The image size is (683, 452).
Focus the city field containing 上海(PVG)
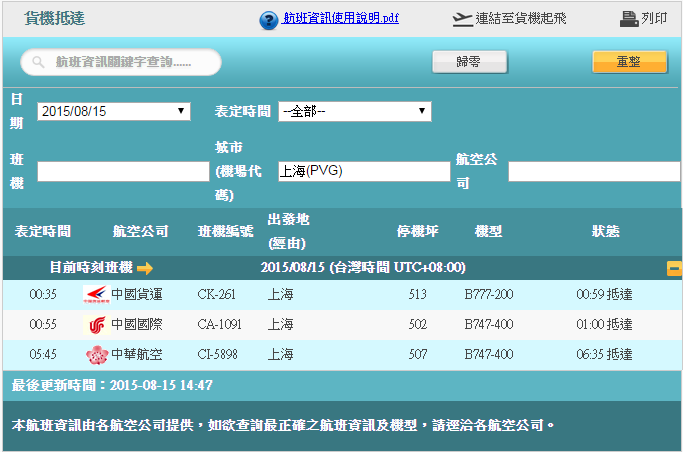point(364,171)
